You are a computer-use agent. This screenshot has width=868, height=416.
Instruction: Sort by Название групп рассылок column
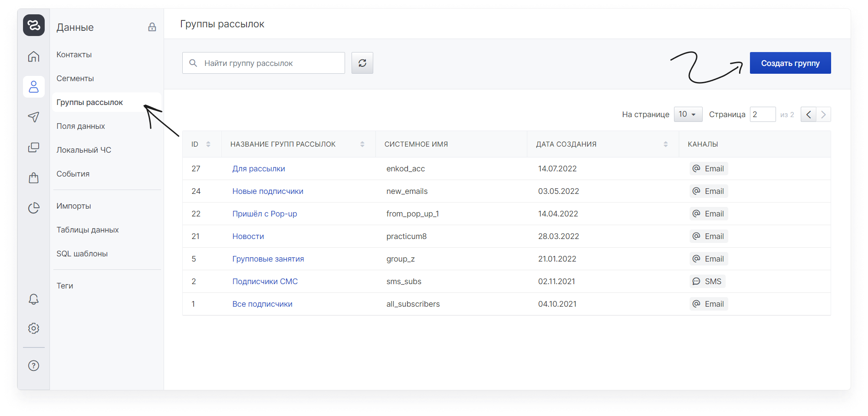(x=362, y=144)
